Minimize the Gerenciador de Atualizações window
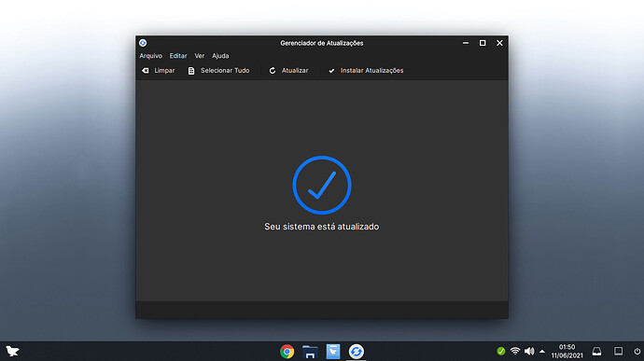 (466, 43)
